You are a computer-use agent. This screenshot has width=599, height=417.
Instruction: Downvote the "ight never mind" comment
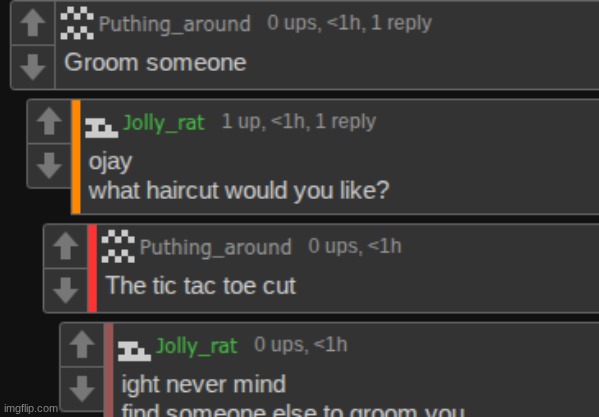coord(82,389)
